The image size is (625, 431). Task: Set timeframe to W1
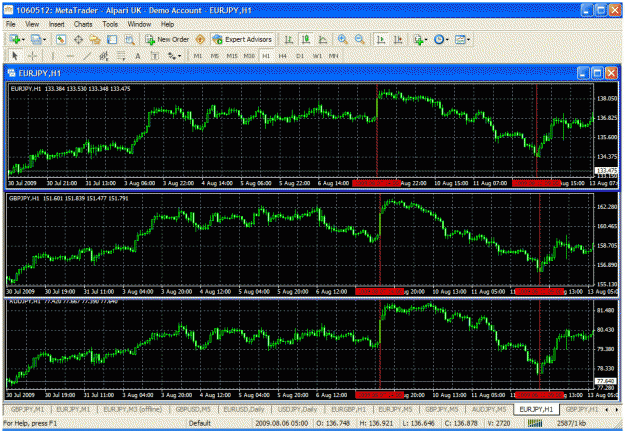tap(317, 56)
